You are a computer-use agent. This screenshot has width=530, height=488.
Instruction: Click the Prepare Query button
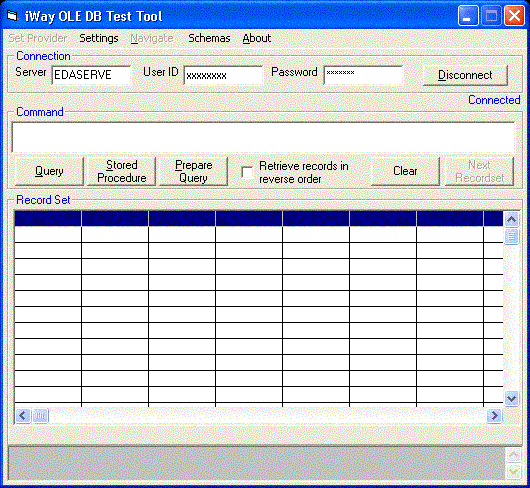(x=193, y=171)
